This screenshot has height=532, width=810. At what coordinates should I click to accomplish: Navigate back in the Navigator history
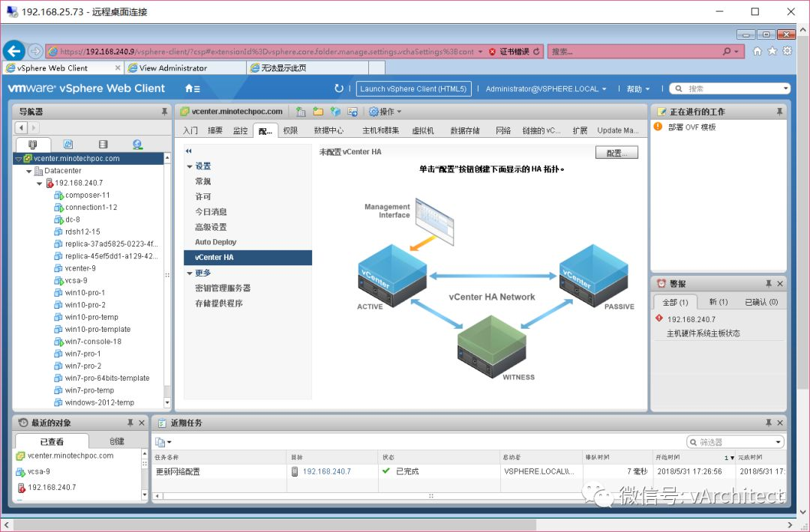tap(21, 127)
